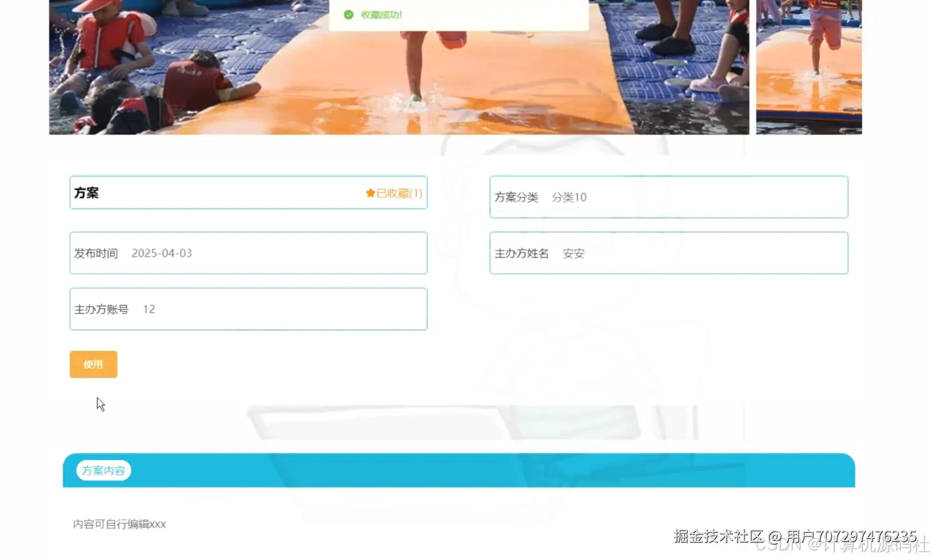Screen dimensions: 932x560
Task: Click the orange star favorite icon
Action: [x=370, y=193]
